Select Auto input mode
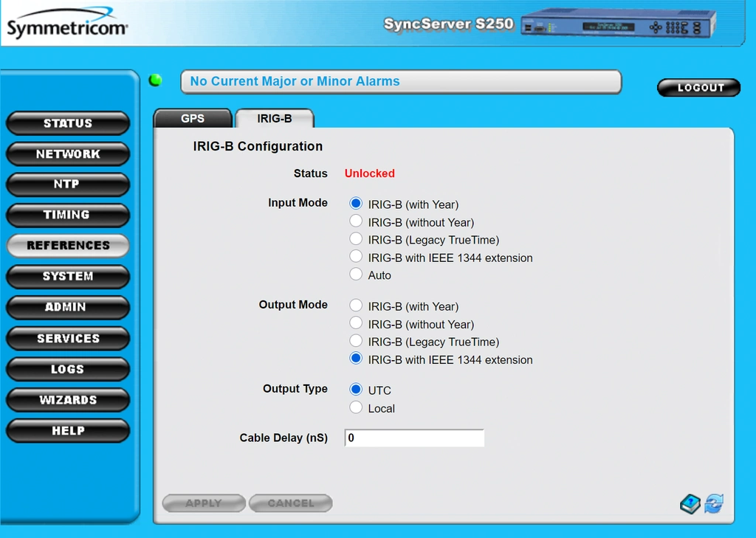756x538 pixels. point(356,275)
